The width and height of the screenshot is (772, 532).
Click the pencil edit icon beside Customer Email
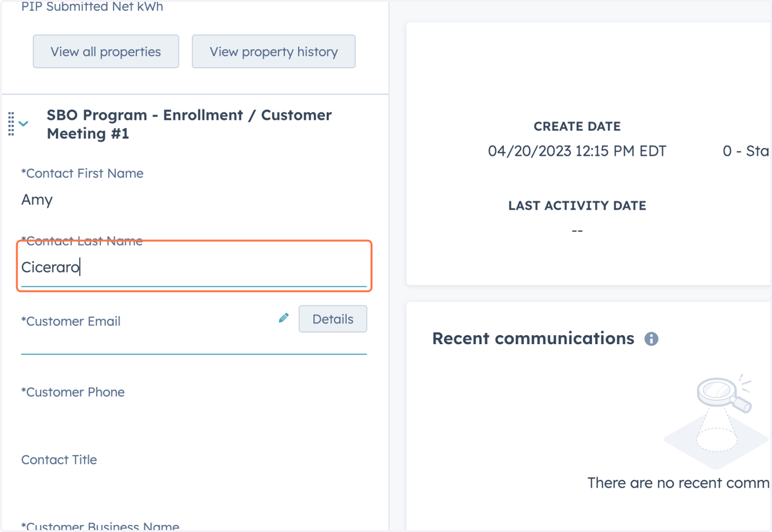pyautogui.click(x=284, y=318)
